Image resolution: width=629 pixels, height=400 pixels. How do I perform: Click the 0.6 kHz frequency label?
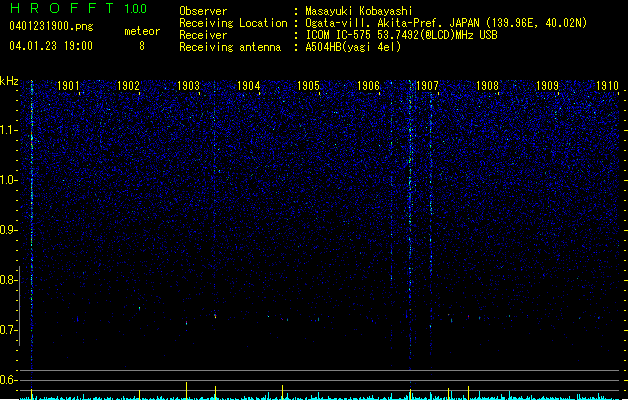tap(9, 380)
